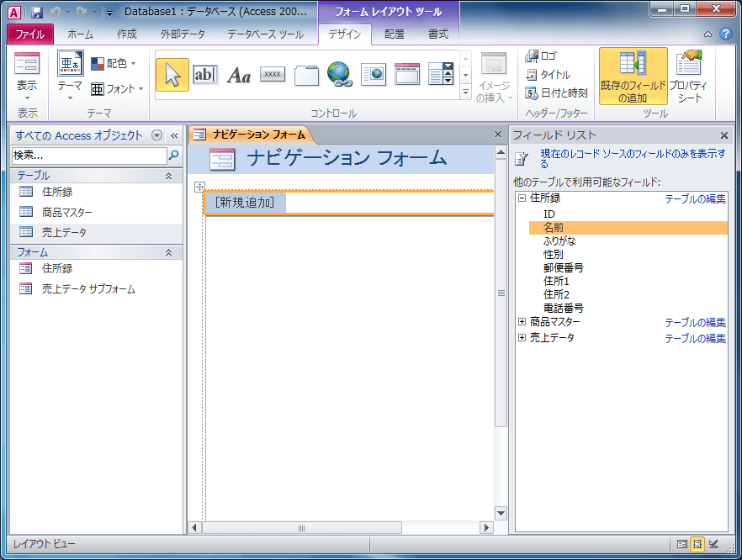The height and width of the screenshot is (560, 742).
Task: Click the help question mark icon
Action: click(x=726, y=34)
